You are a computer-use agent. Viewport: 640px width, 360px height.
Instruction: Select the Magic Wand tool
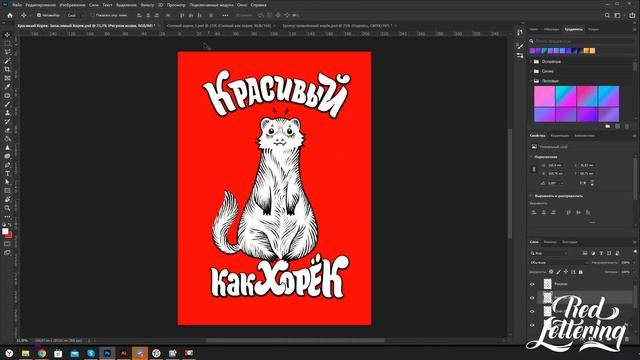pyautogui.click(x=7, y=60)
